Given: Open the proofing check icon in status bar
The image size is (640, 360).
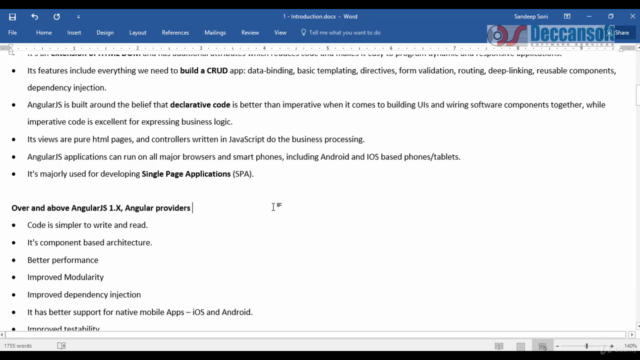Looking at the screenshot, I should click(x=61, y=346).
